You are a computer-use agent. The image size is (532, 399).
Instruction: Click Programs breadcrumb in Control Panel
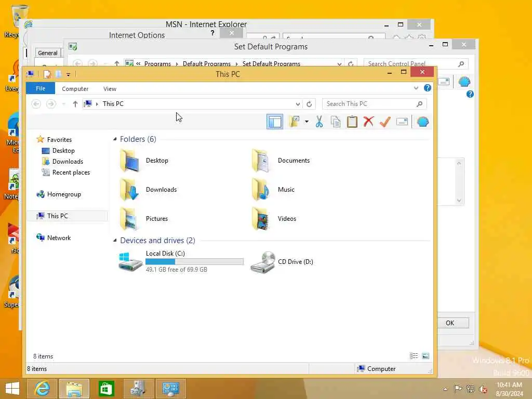pyautogui.click(x=157, y=63)
